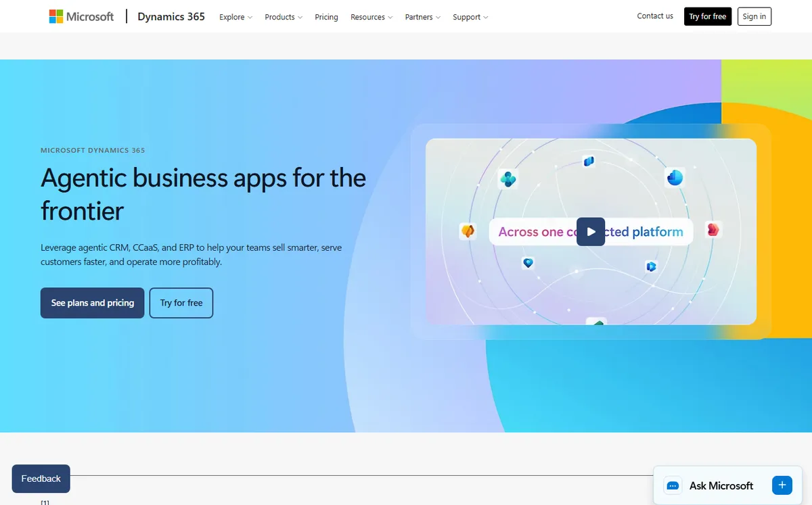This screenshot has height=505, width=812.
Task: Click See plans and pricing button
Action: click(92, 303)
